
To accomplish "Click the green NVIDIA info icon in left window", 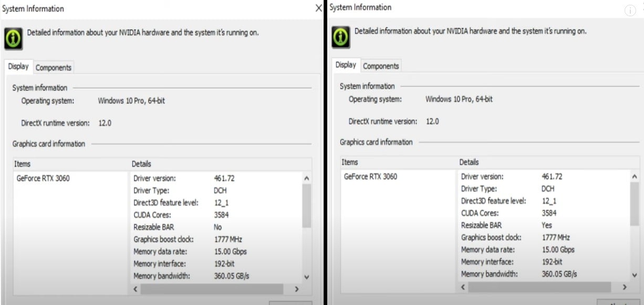I will pos(14,38).
